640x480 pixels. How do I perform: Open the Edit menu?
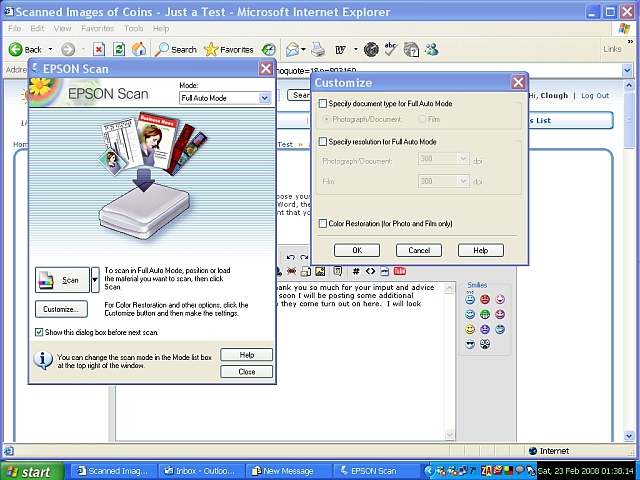coord(37,28)
